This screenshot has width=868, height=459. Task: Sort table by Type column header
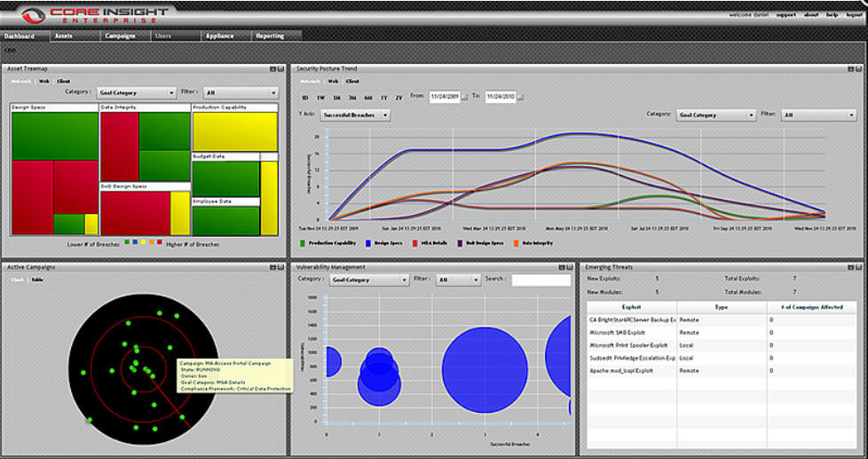pyautogui.click(x=722, y=307)
